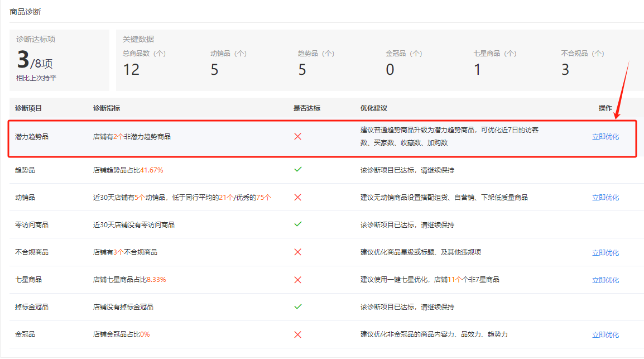The image size is (644, 359).
Task: Click the 是否达标 column header
Action: click(307, 108)
